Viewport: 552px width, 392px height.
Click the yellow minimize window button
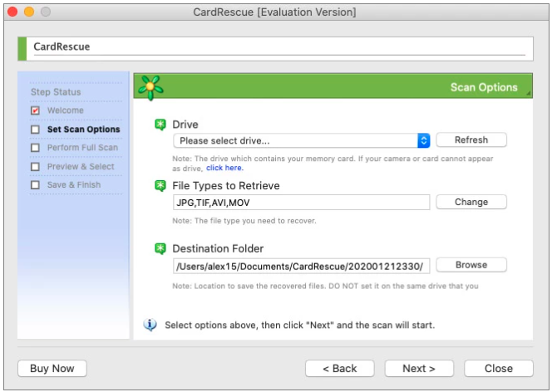pyautogui.click(x=29, y=12)
